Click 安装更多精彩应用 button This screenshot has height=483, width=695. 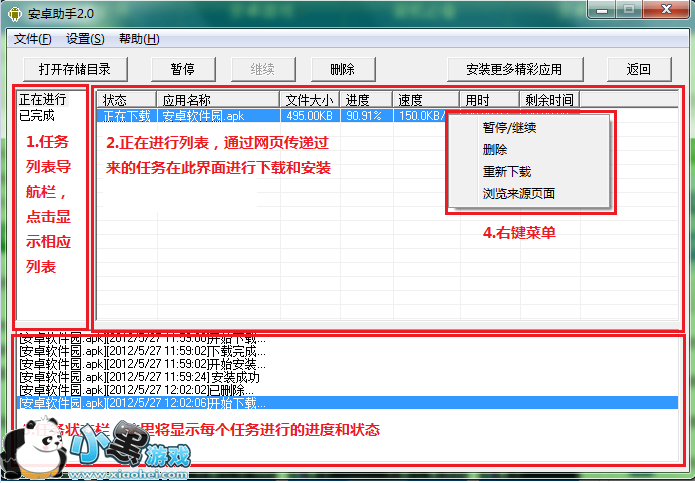coord(515,69)
